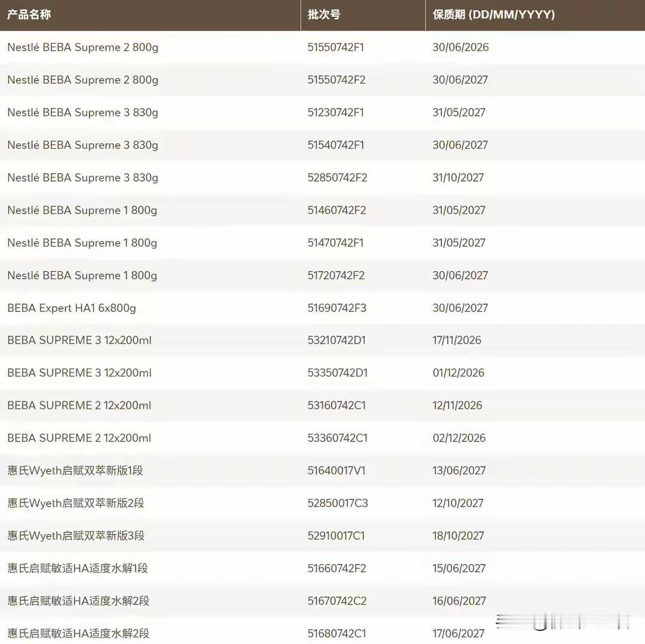
Task: Select batch number 52850017C3
Action: click(337, 503)
